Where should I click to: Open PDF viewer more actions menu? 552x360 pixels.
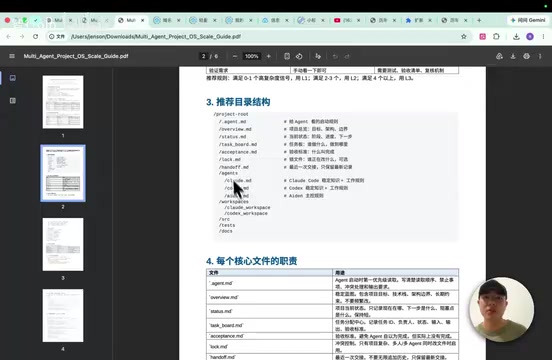click(x=540, y=56)
